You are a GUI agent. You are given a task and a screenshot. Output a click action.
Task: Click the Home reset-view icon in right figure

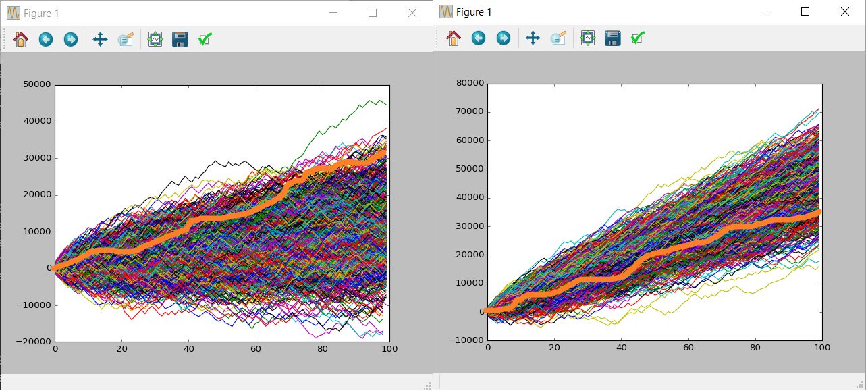[454, 38]
